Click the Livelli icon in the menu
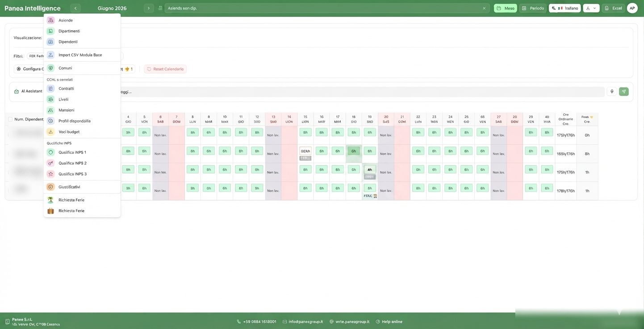Image resolution: width=644 pixels, height=329 pixels. (x=50, y=99)
